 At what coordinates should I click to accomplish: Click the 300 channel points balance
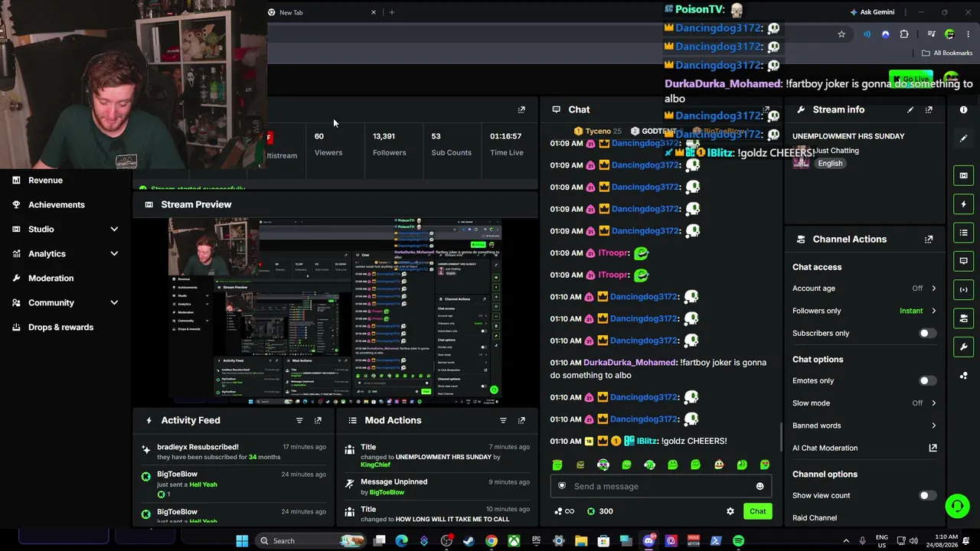click(599, 511)
